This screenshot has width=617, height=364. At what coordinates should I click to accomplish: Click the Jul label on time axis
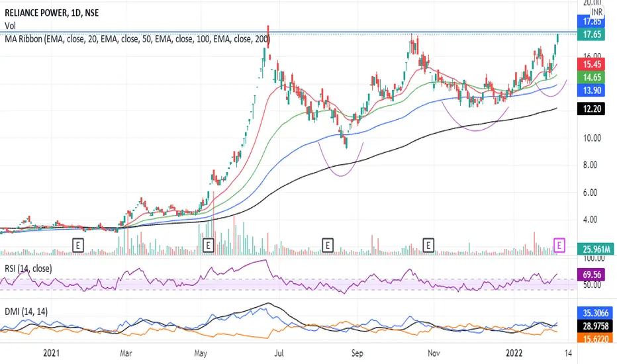(278, 353)
